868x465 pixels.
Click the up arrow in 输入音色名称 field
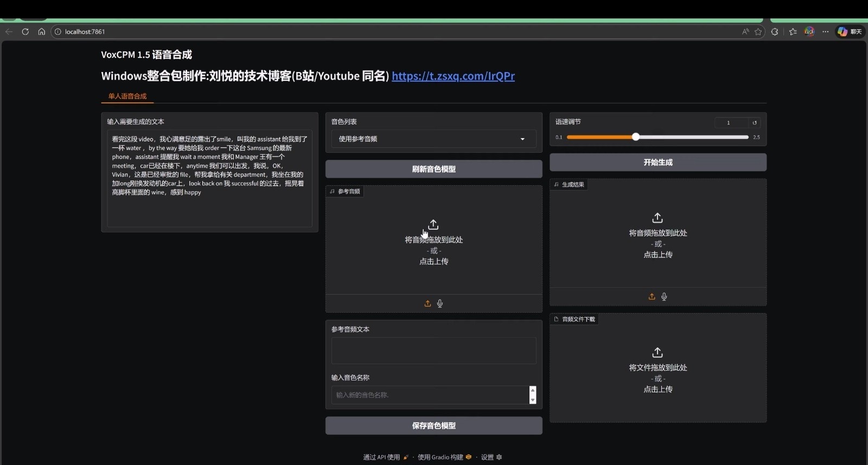pyautogui.click(x=533, y=390)
